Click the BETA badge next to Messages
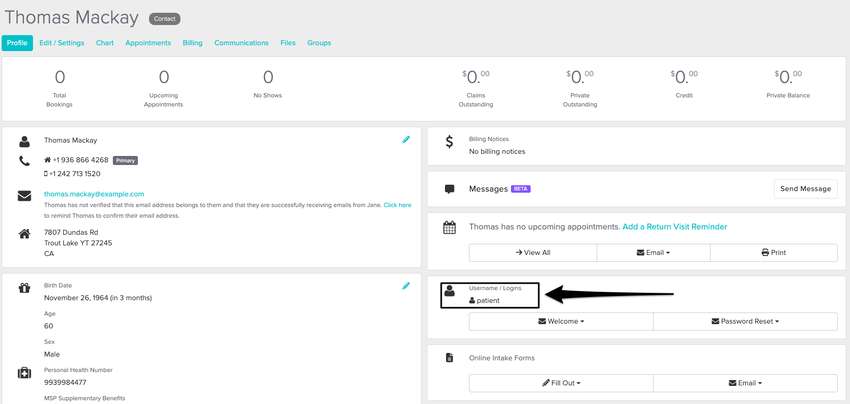This screenshot has height=404, width=850. click(521, 189)
